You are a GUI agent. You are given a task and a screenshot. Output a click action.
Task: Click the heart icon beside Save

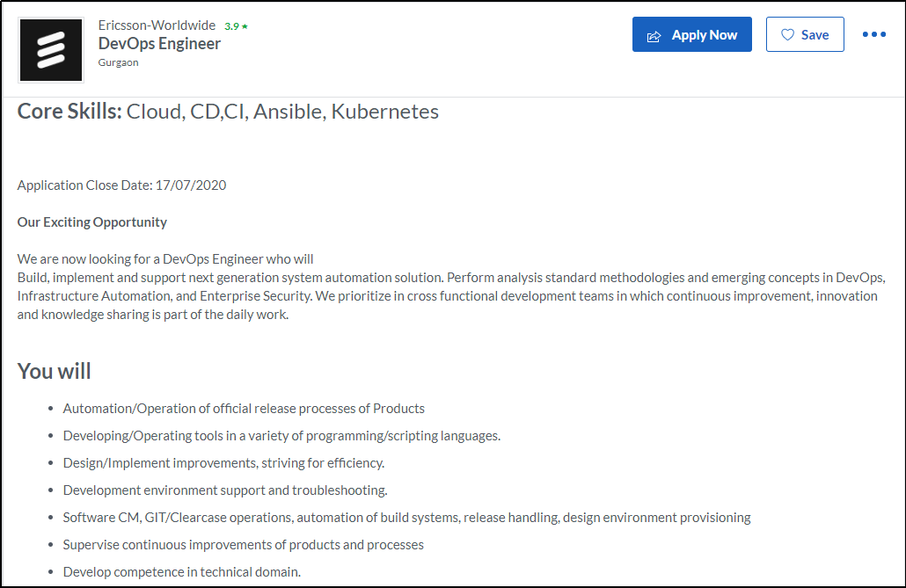coord(787,35)
